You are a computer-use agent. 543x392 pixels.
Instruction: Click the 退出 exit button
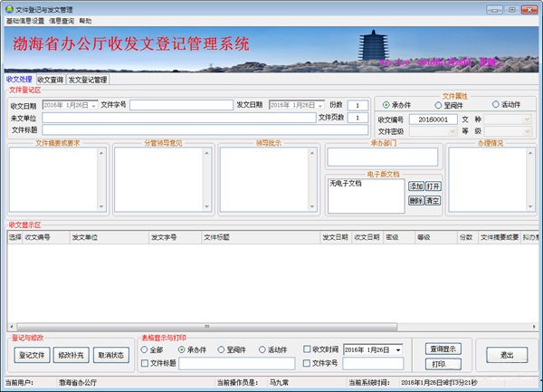click(508, 355)
